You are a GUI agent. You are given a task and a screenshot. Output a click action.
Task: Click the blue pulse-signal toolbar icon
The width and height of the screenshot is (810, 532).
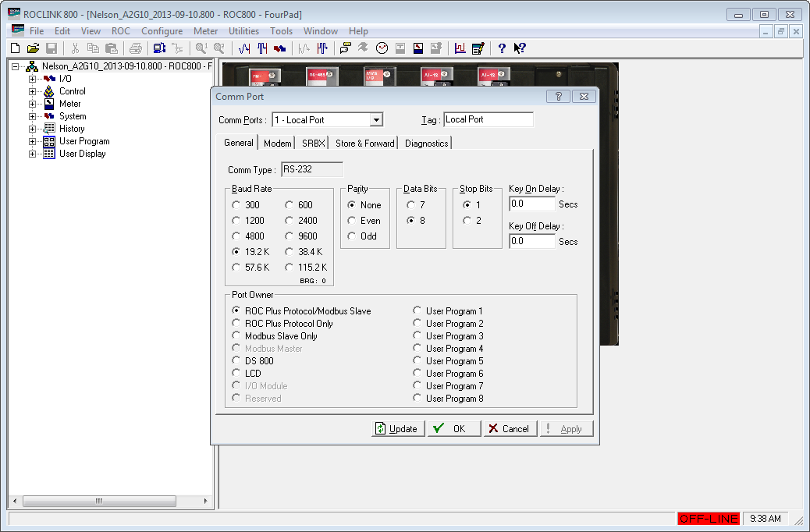[262, 48]
